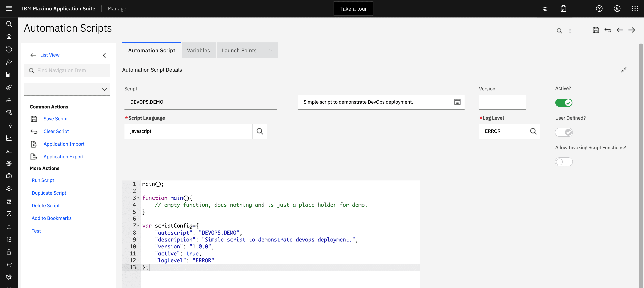Open the calendar icon in sidebar

(x=9, y=201)
